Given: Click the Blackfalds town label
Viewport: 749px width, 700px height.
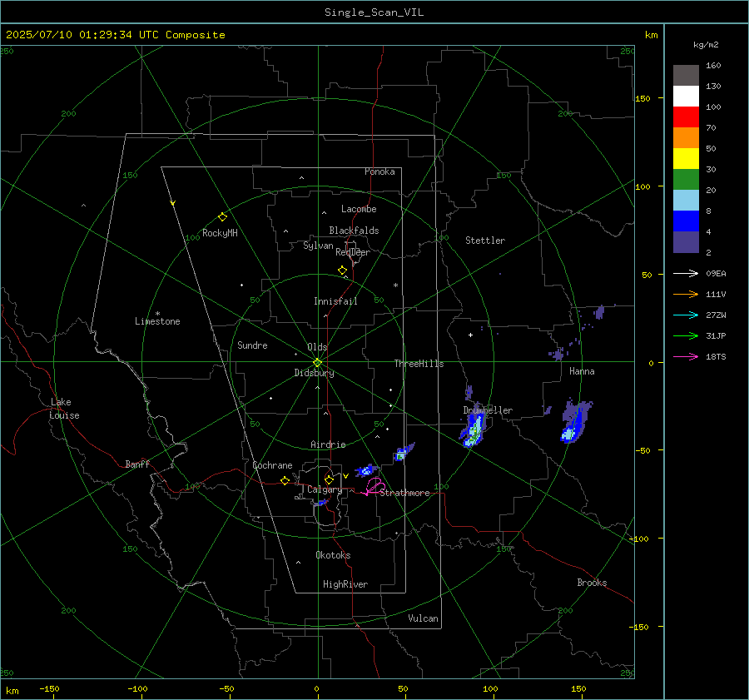Looking at the screenshot, I should click(x=354, y=231).
